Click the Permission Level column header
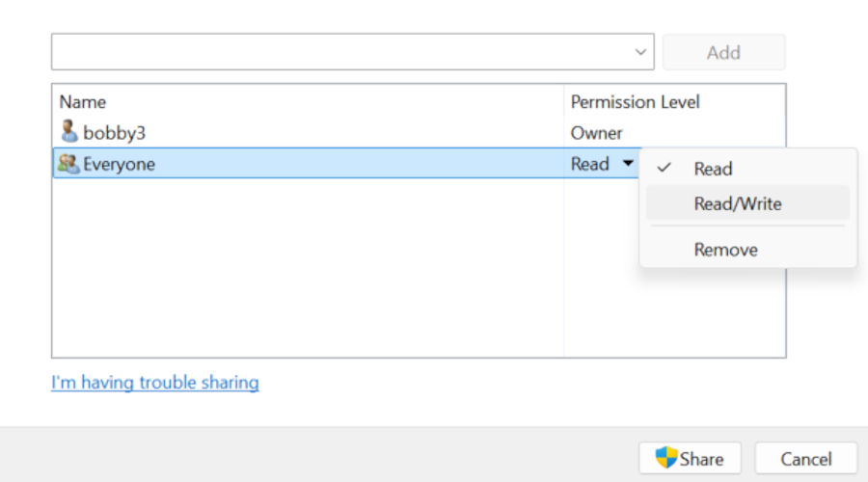The height and width of the screenshot is (482, 868). [636, 102]
